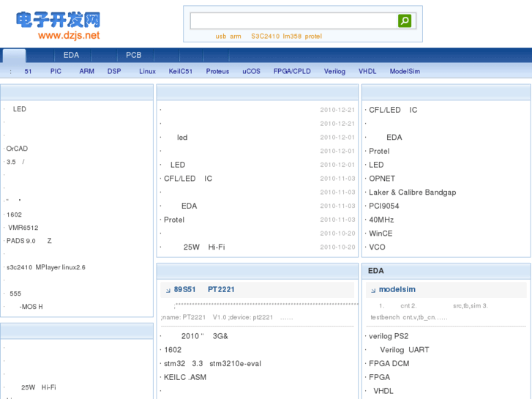Viewport: 532px width, 399px height.
Task: Select the 51 subcategory link
Action: (28, 71)
